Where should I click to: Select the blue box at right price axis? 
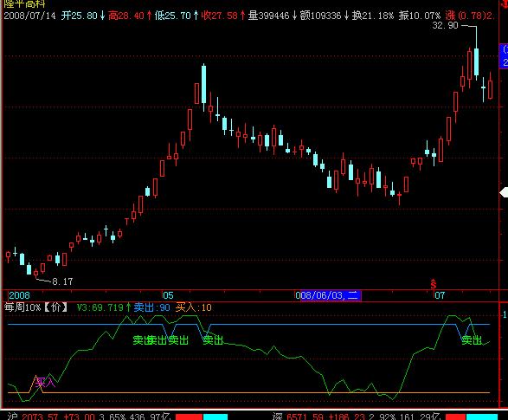pyautogui.click(x=505, y=56)
